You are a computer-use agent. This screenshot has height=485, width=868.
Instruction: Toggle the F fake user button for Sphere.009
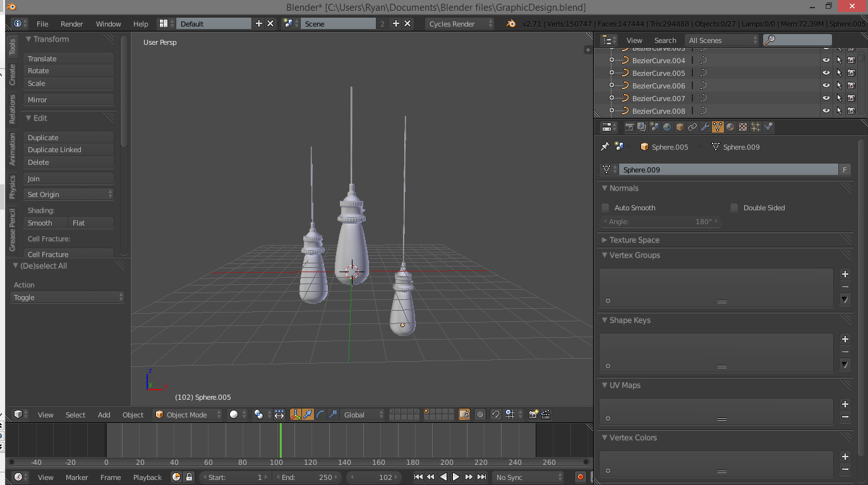(845, 169)
